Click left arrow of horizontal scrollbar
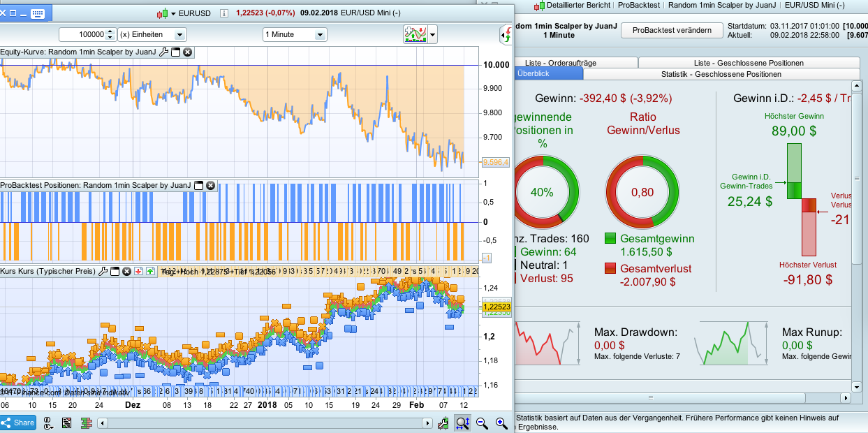Viewport: 868px width, 433px height. tap(102, 423)
